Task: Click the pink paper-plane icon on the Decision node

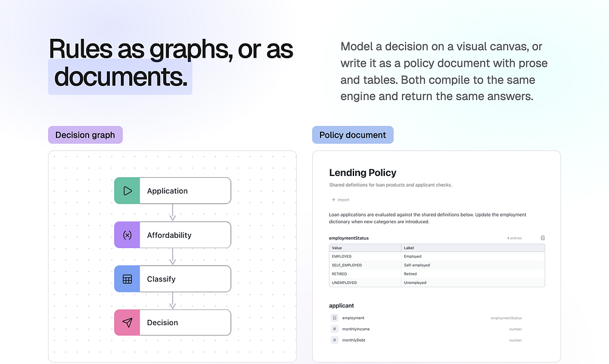Action: (x=128, y=323)
